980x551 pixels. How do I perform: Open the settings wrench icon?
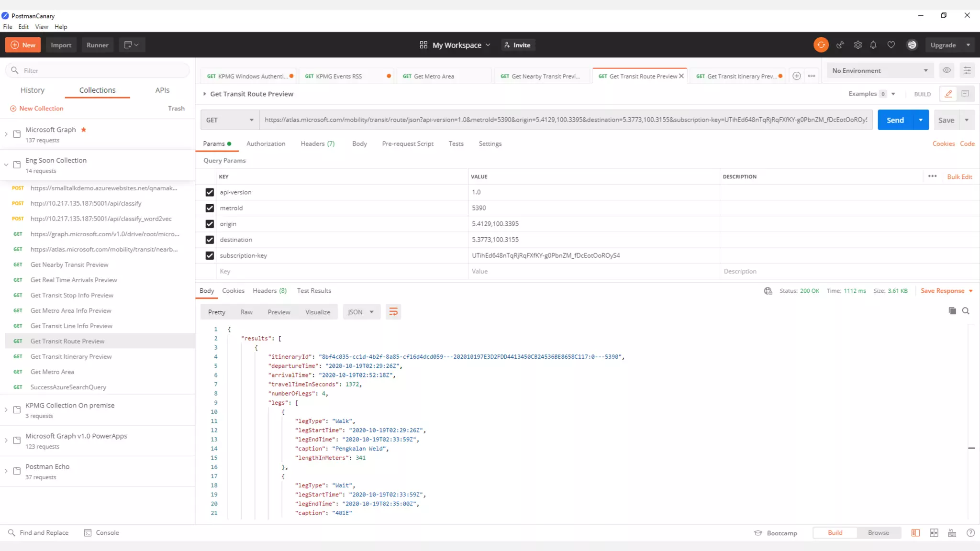(x=858, y=45)
